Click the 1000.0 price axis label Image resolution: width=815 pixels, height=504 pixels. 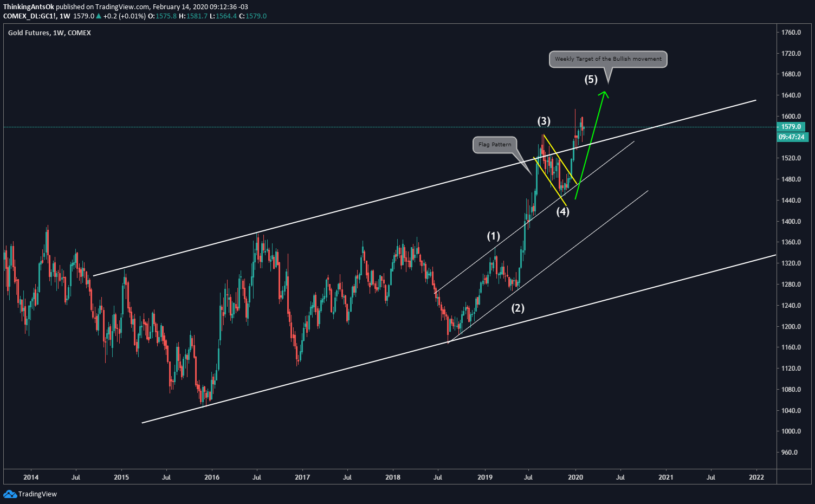pos(791,431)
